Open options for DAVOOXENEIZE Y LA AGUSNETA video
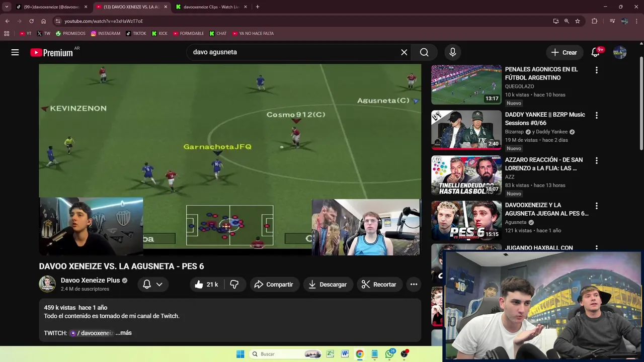Image resolution: width=644 pixels, height=362 pixels. 597,206
